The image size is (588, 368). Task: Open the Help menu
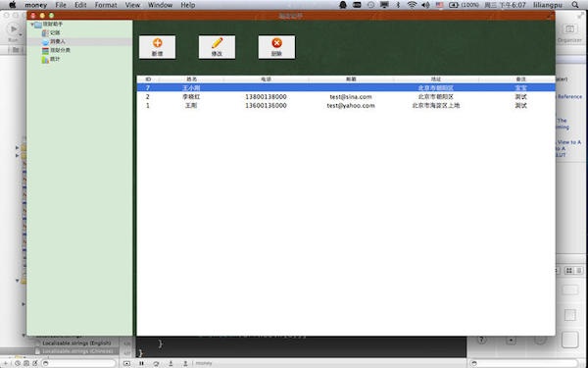click(188, 5)
